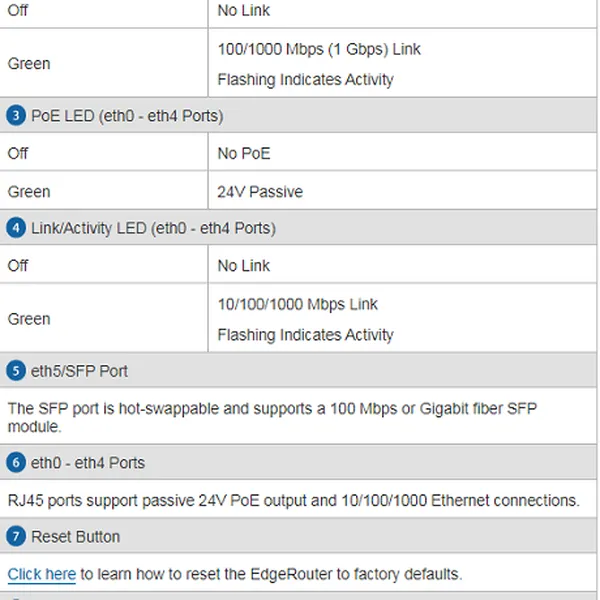Click the number 3 badge beside PoE LED
This screenshot has width=600, height=600.
point(16,116)
